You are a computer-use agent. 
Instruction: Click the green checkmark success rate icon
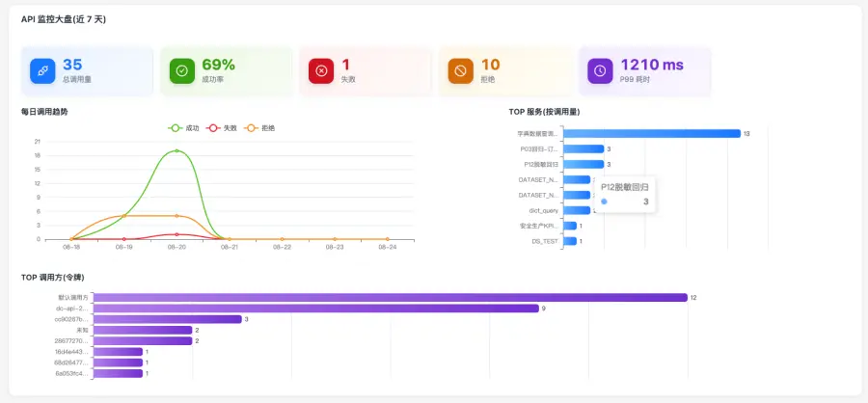tap(182, 70)
